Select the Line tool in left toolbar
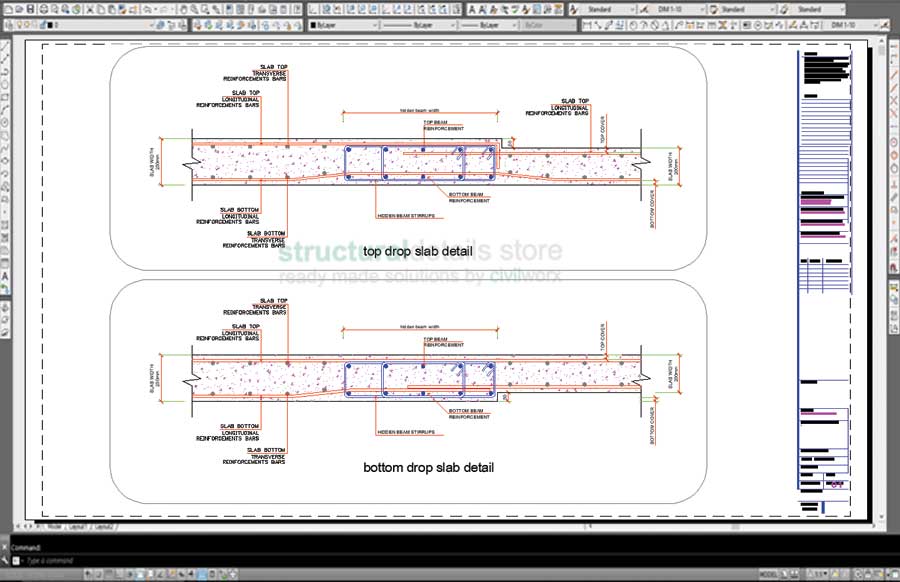 tap(6, 45)
